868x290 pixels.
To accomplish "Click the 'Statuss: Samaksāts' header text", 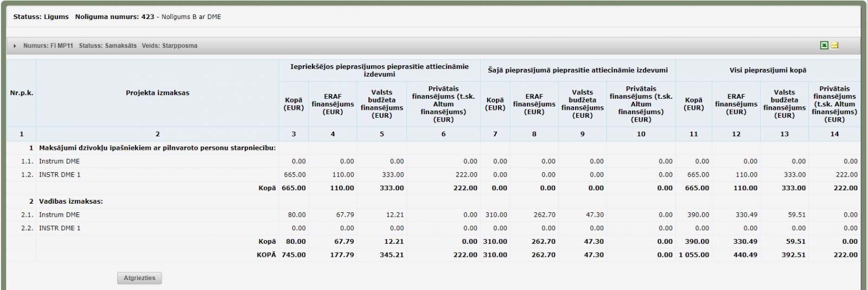I will [x=107, y=46].
